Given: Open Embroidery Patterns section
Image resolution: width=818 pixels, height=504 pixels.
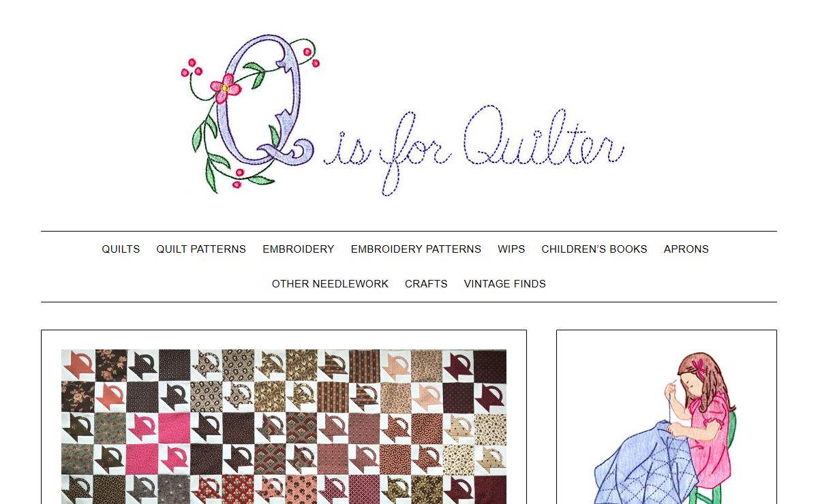Looking at the screenshot, I should [416, 249].
